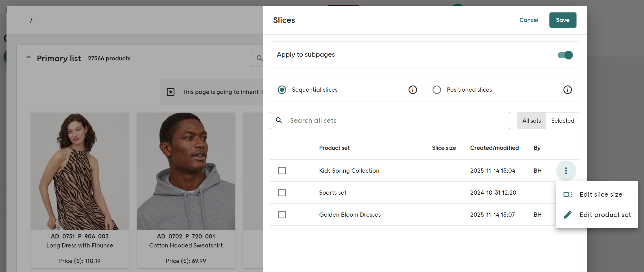Click the magnifier icon in set search
Screen dimensions: 644x272
tap(279, 120)
